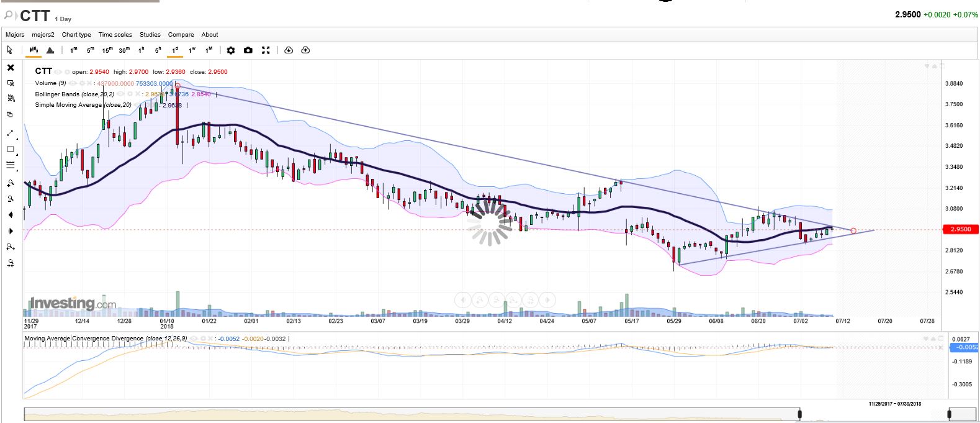The width and height of the screenshot is (980, 423).
Task: Click the bottom overview range scrollbar
Action: tap(500, 414)
